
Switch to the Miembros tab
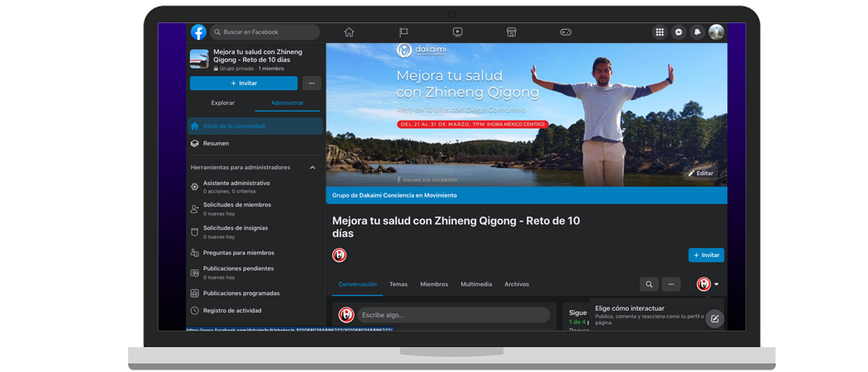point(434,284)
